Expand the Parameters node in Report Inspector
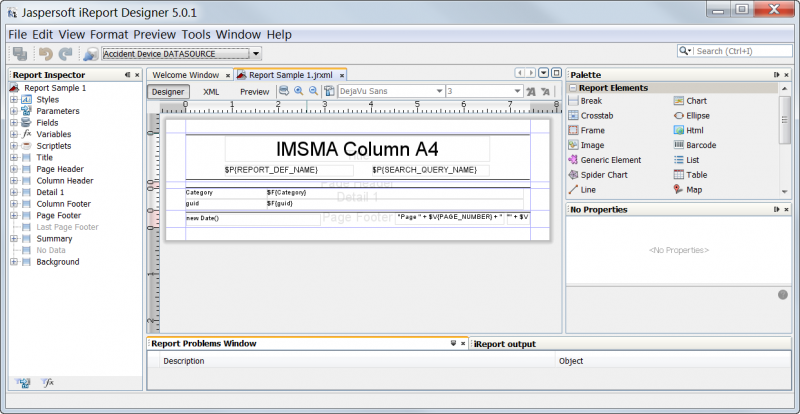Viewport: 800px width, 414px height. (x=14, y=111)
